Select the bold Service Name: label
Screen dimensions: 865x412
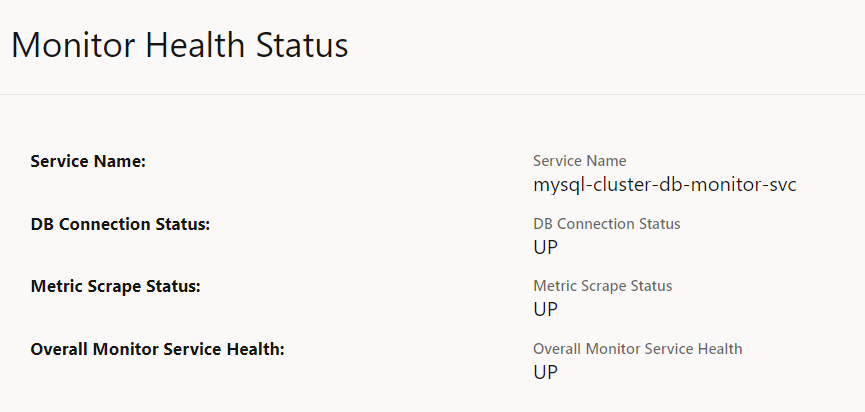pyautogui.click(x=88, y=161)
